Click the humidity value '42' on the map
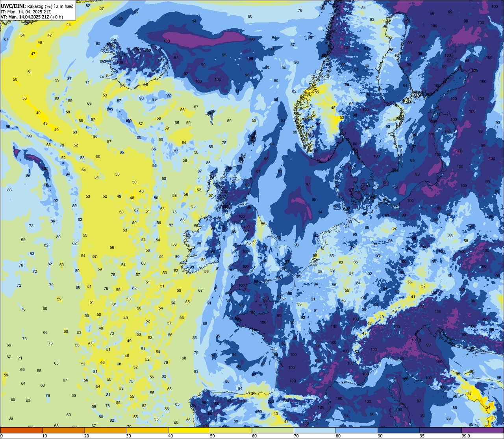 pyautogui.click(x=369, y=323)
